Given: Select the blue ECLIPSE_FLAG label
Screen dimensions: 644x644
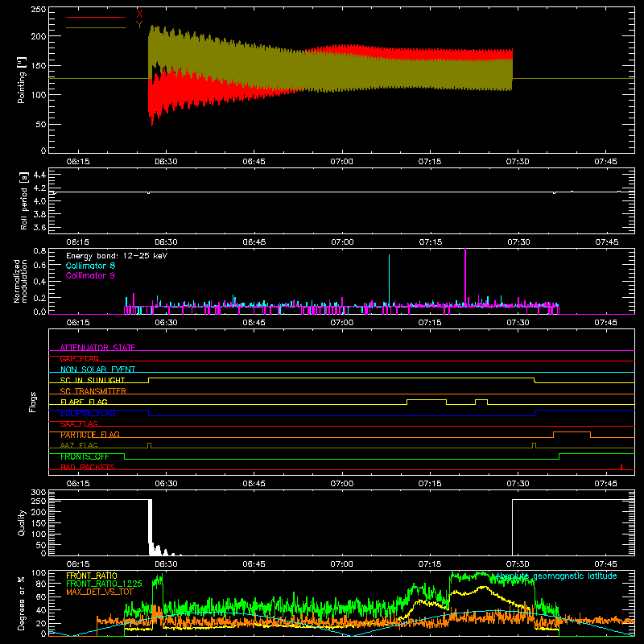Looking at the screenshot, I should click(88, 413).
